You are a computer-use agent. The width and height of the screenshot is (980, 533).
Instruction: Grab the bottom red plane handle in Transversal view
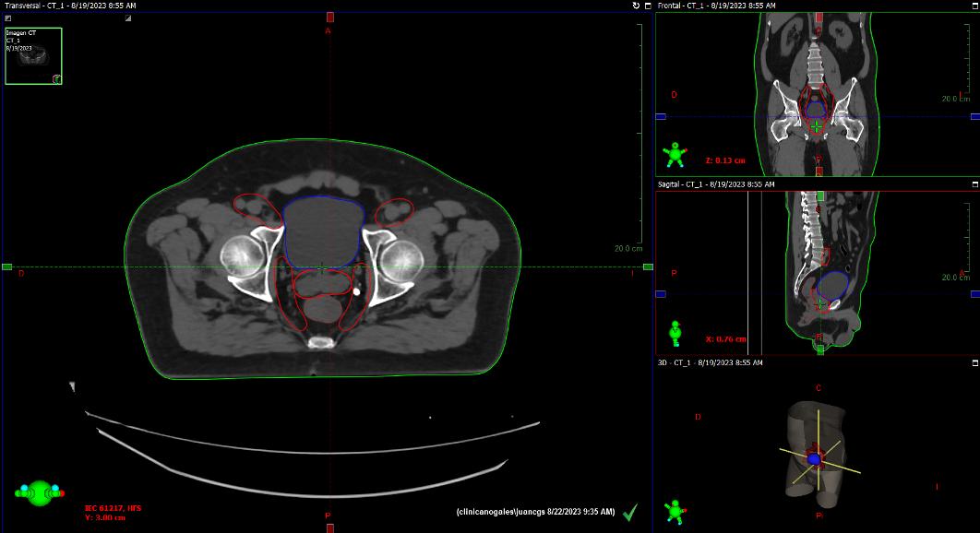[330, 528]
